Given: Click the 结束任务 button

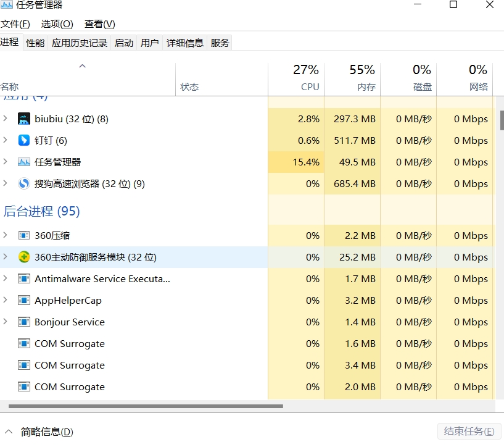Looking at the screenshot, I should (x=469, y=431).
